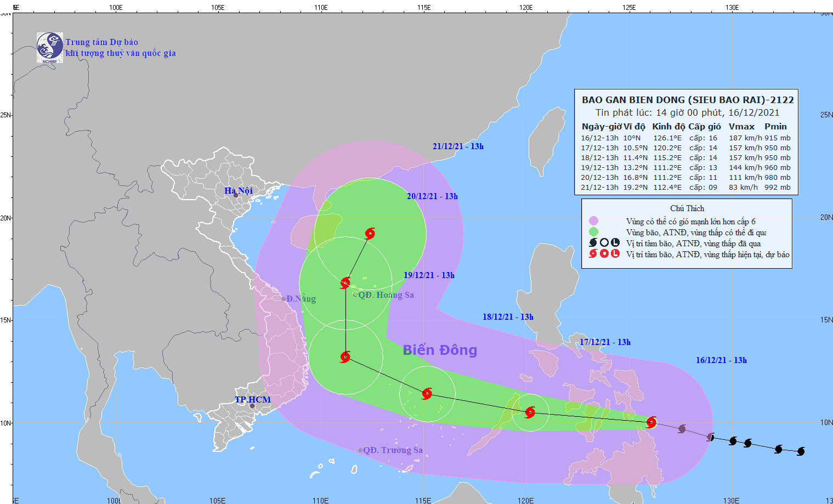Click table row date '17/12-13h'
This screenshot has height=504, width=833.
pyautogui.click(x=599, y=148)
